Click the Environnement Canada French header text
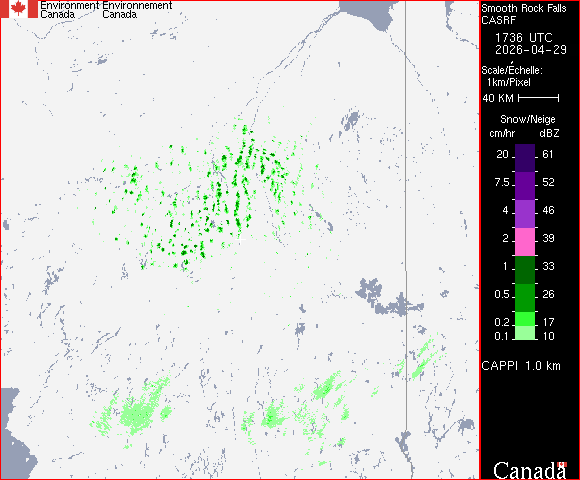The width and height of the screenshot is (580, 480). tap(137, 10)
